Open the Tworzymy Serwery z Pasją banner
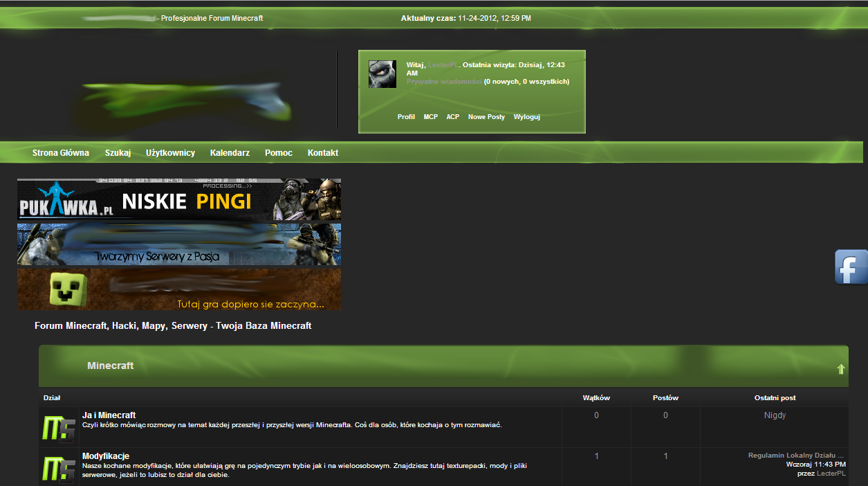 coord(179,244)
